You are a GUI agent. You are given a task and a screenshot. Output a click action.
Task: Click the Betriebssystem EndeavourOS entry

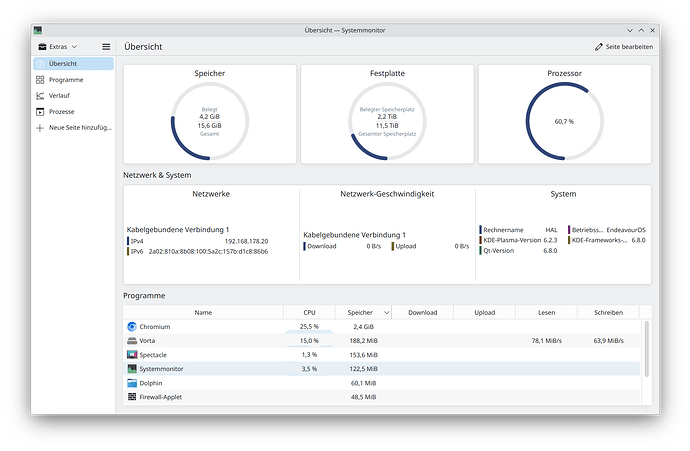point(607,230)
